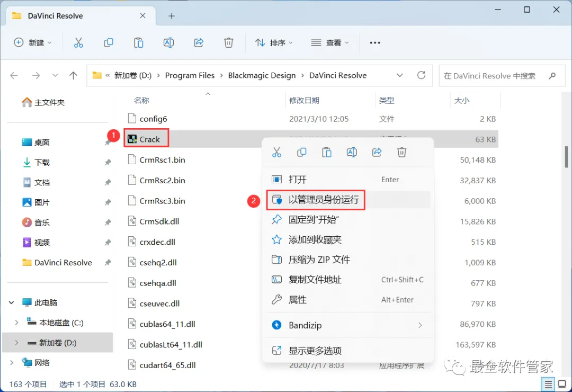Unpin 桌面 with its pin icon
This screenshot has height=392, width=572.
coord(108,142)
